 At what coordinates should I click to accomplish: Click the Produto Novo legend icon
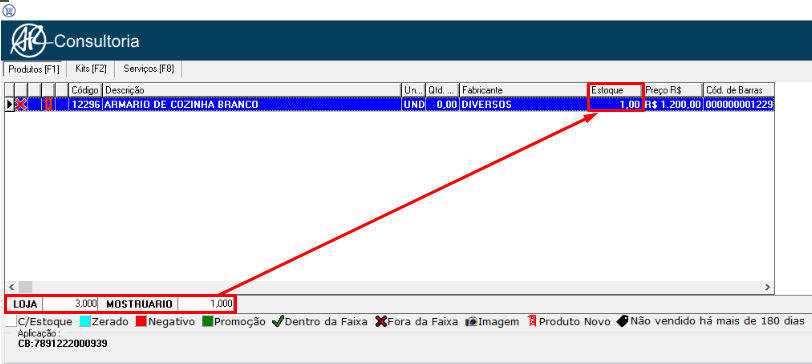(532, 322)
